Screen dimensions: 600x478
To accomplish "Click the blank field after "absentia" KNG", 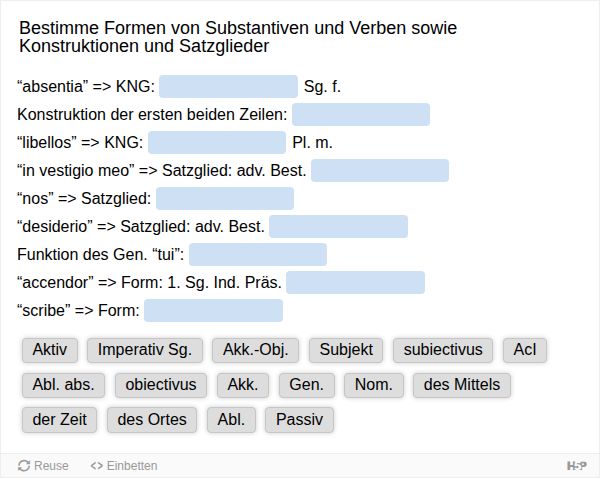I will [228, 86].
